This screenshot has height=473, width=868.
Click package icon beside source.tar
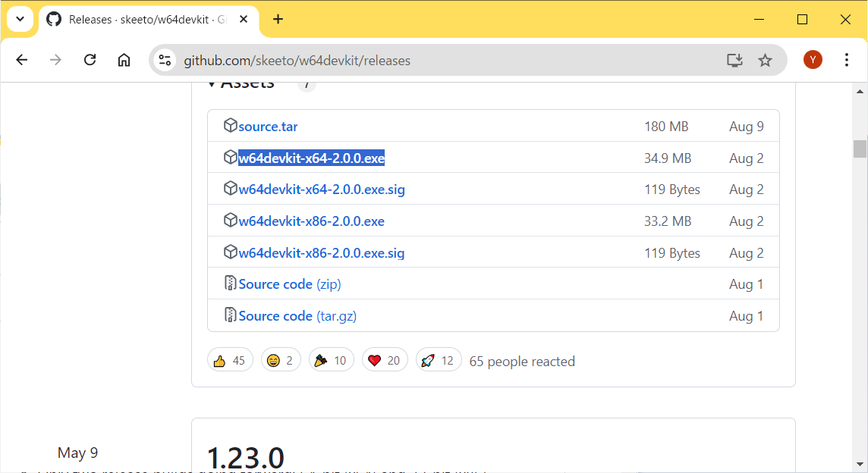click(231, 126)
